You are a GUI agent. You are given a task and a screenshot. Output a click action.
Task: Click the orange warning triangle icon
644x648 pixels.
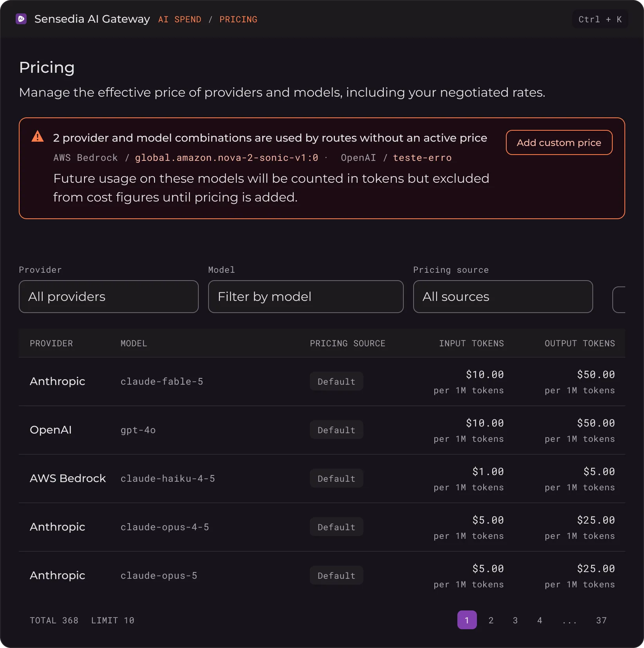coord(38,136)
